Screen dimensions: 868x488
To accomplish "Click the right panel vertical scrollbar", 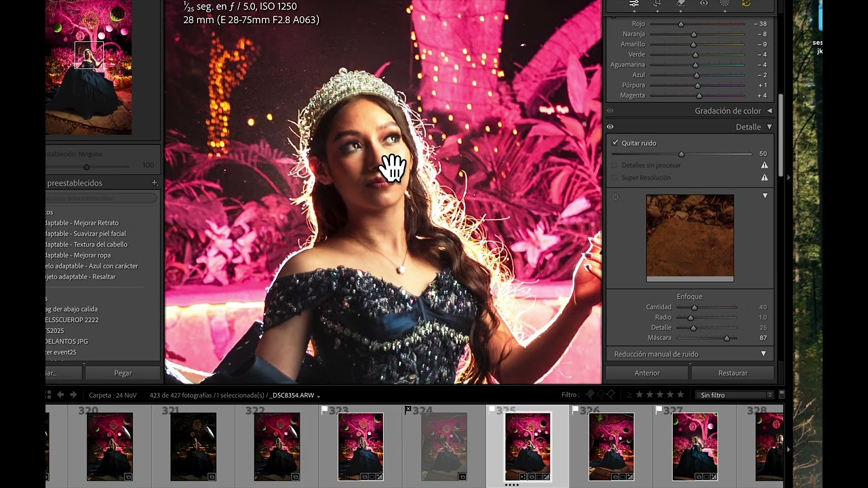I will coord(781,134).
